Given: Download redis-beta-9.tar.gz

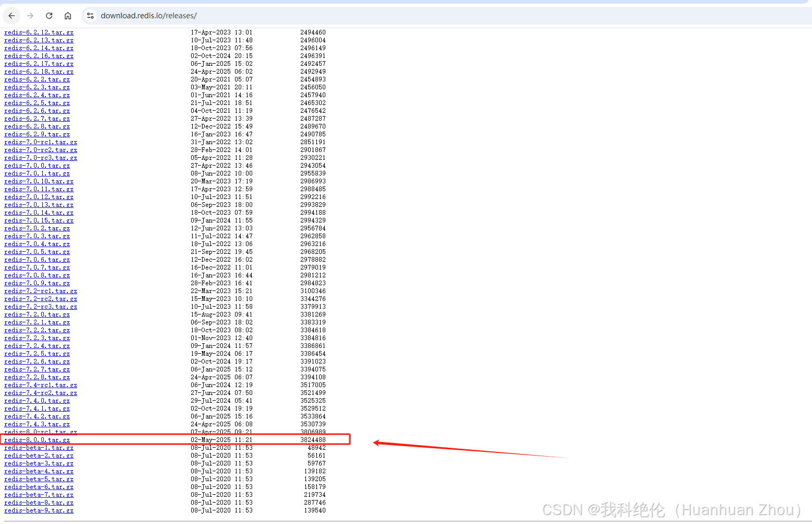Looking at the screenshot, I should pyautogui.click(x=39, y=510).
